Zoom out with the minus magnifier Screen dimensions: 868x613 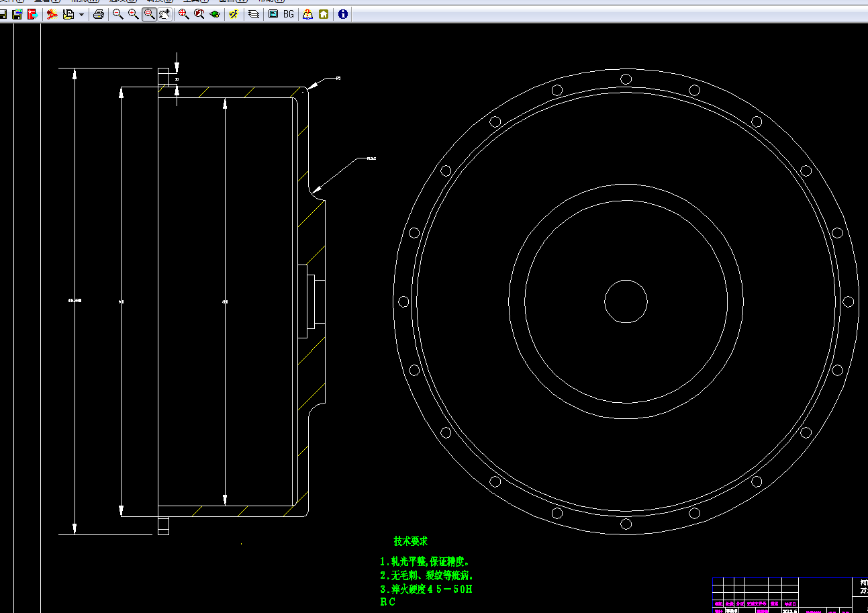[x=117, y=14]
